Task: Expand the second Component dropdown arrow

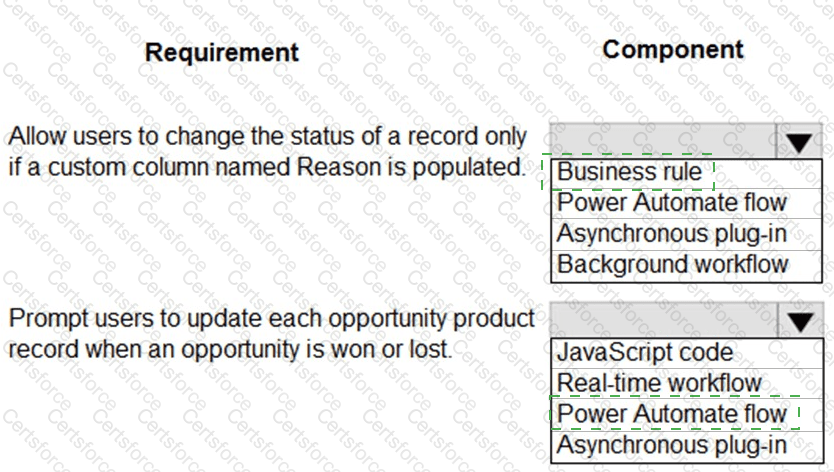Action: click(x=798, y=322)
